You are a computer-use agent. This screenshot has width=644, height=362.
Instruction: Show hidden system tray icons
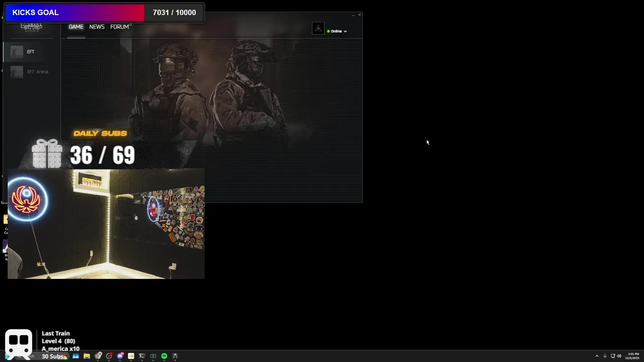[x=597, y=356]
